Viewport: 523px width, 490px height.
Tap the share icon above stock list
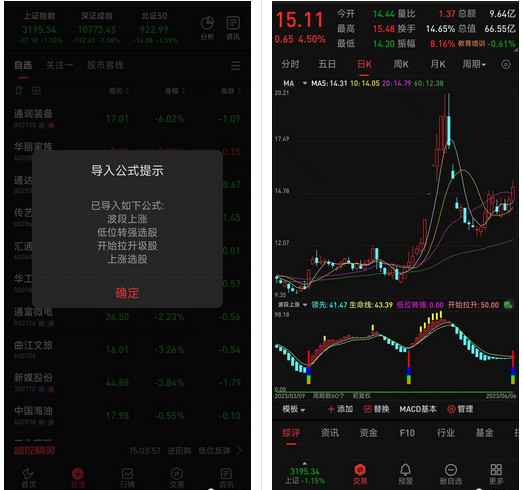[19, 90]
